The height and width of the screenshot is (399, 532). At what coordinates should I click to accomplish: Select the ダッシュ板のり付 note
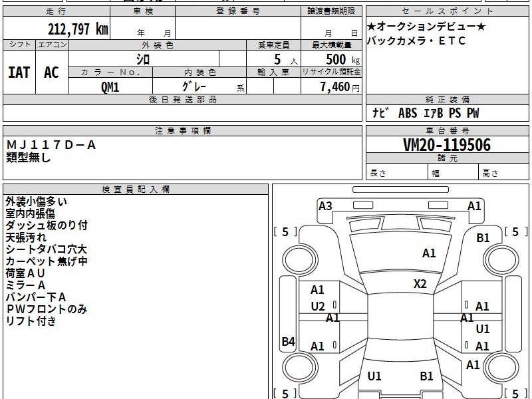47,225
